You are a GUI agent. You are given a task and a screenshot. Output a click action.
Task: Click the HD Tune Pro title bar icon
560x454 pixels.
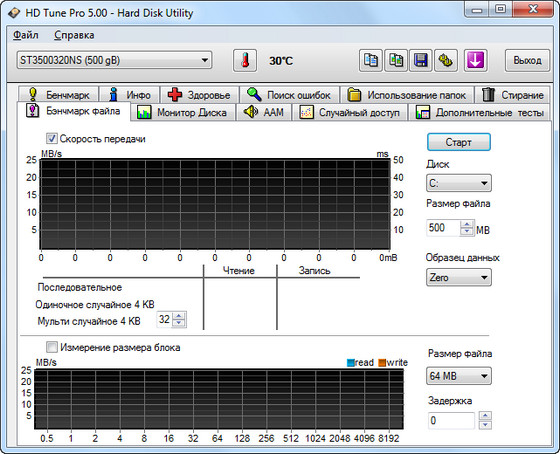[x=15, y=13]
